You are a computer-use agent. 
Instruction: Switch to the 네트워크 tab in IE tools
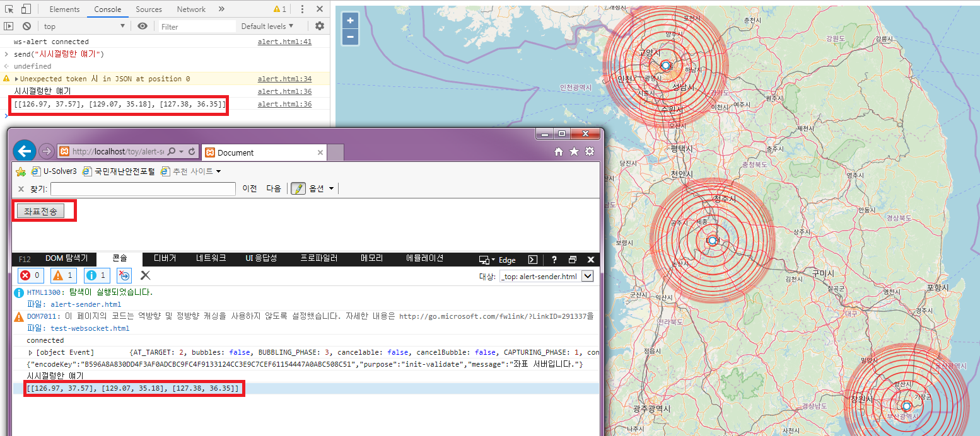(211, 258)
